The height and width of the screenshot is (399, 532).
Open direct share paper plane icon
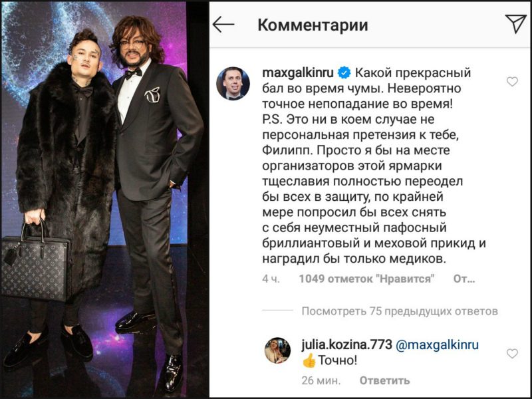coord(515,23)
